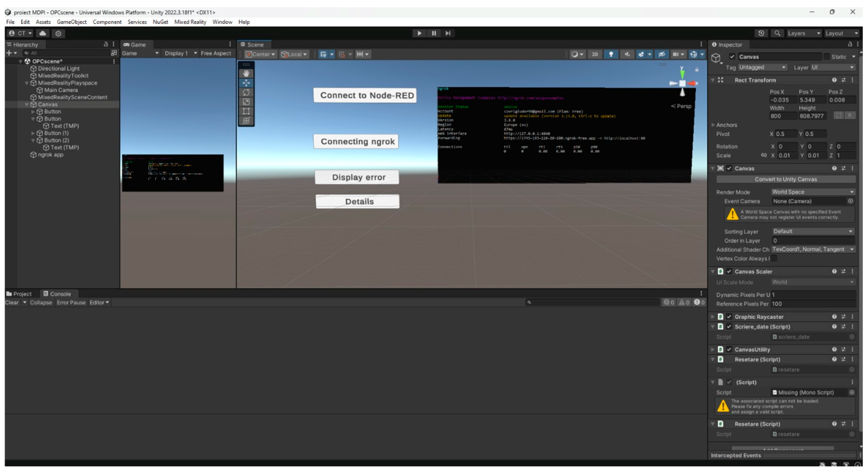Select the Rect tool in Scene toolbar

pos(246,111)
